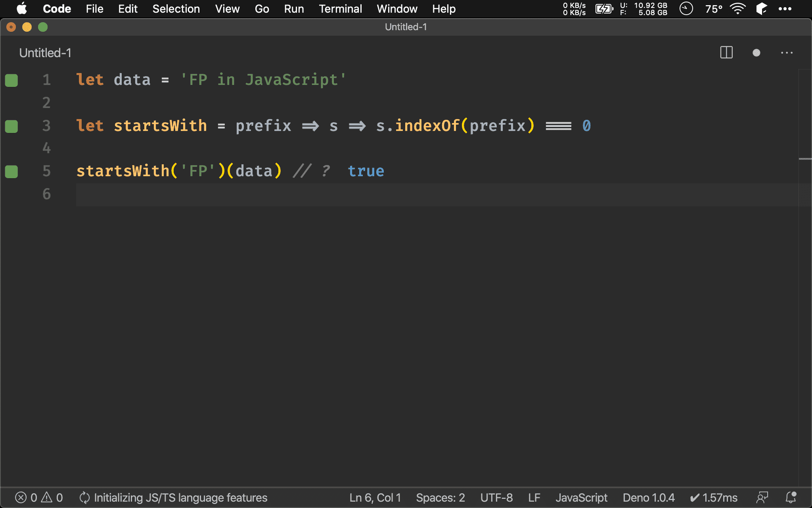Screen dimensions: 812x508
Task: Click the strict-equality operator on line 3
Action: point(558,126)
